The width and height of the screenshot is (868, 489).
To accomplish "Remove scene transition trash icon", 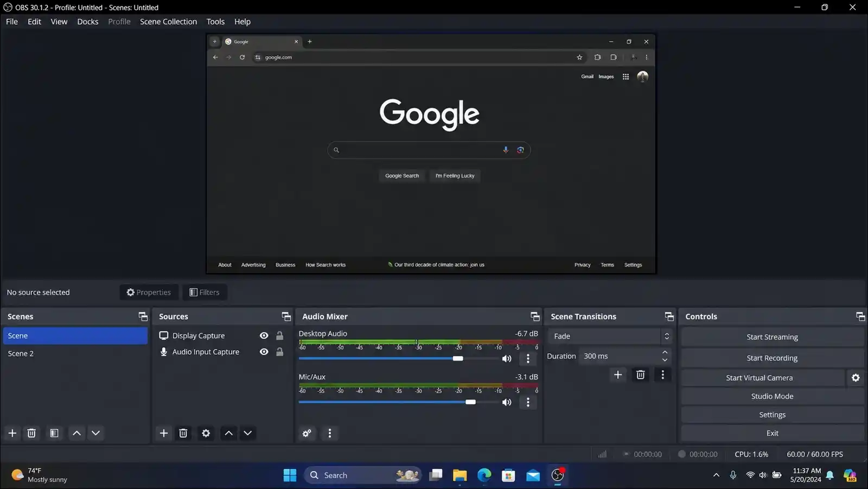I will [x=641, y=374].
